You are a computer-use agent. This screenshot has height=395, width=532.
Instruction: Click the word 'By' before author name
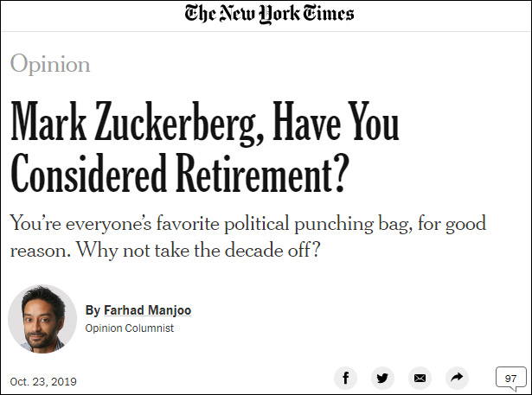(93, 310)
